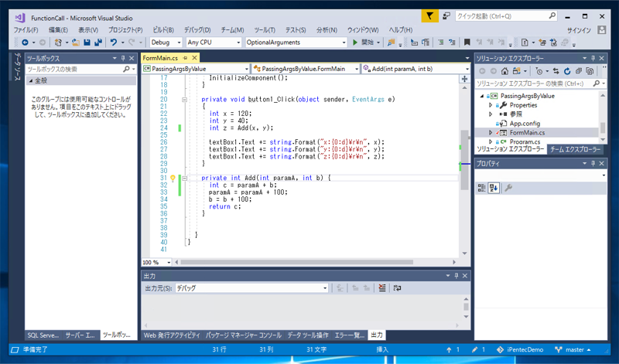Click the feedback notification flag icon

coord(429,16)
